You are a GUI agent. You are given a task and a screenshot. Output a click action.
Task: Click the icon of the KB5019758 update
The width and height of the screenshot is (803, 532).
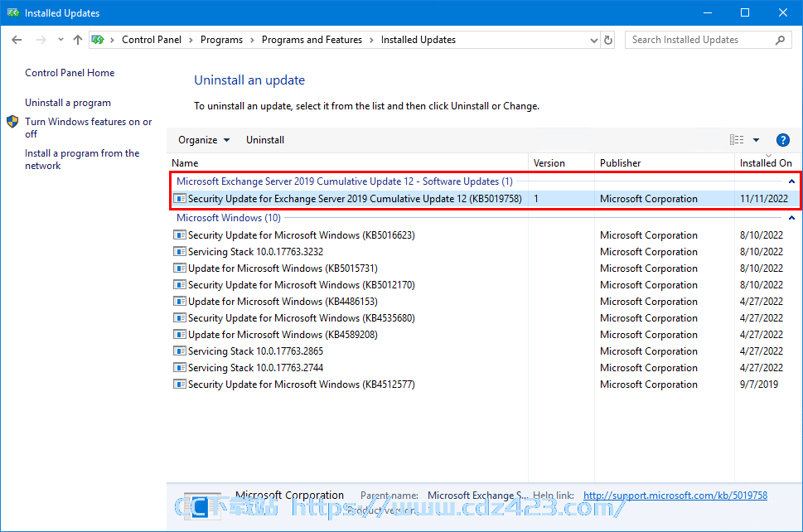point(179,199)
